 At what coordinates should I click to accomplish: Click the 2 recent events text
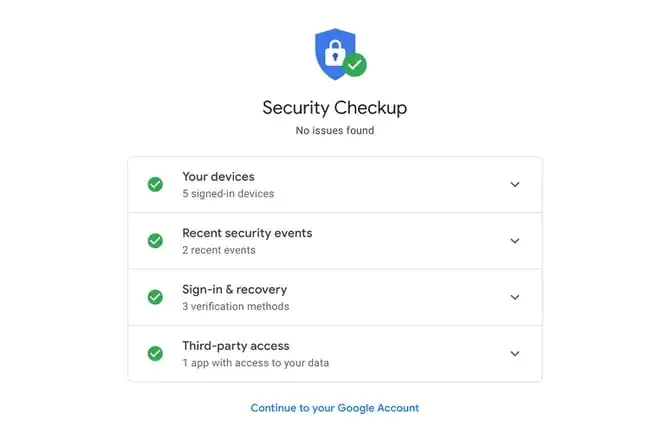coord(219,250)
